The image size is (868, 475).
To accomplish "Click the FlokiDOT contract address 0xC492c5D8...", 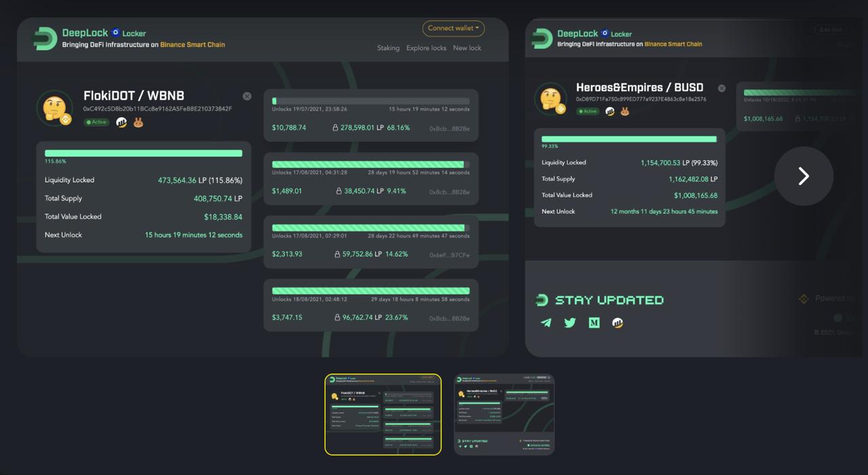I will coord(157,109).
